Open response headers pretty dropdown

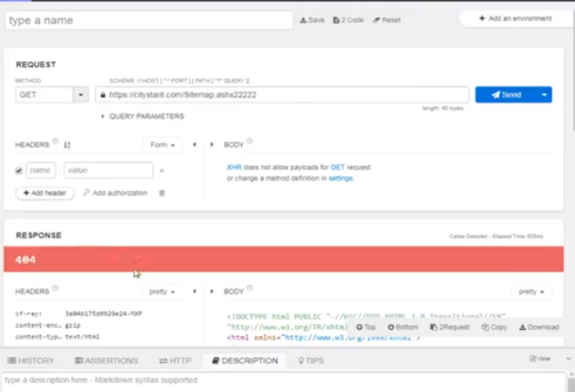click(x=161, y=291)
